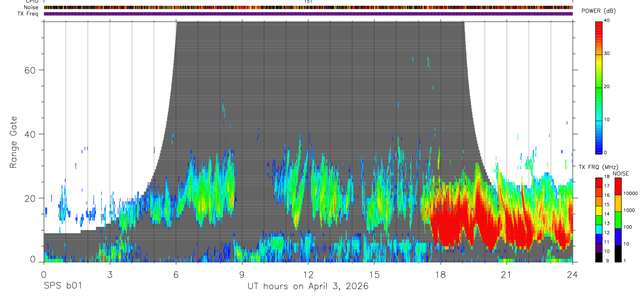Click the 9 tick label on the UT hours axis
The image size is (644, 297).
pyautogui.click(x=242, y=274)
